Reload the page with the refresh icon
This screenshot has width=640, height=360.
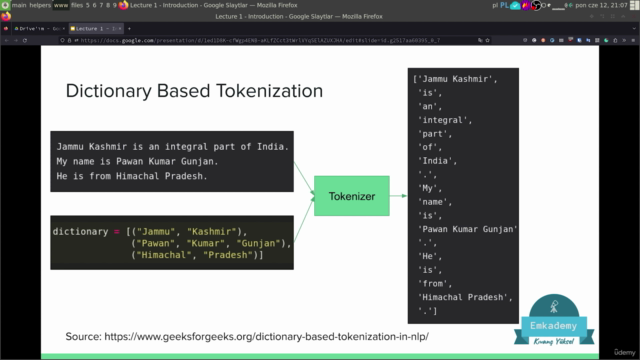coord(25,40)
